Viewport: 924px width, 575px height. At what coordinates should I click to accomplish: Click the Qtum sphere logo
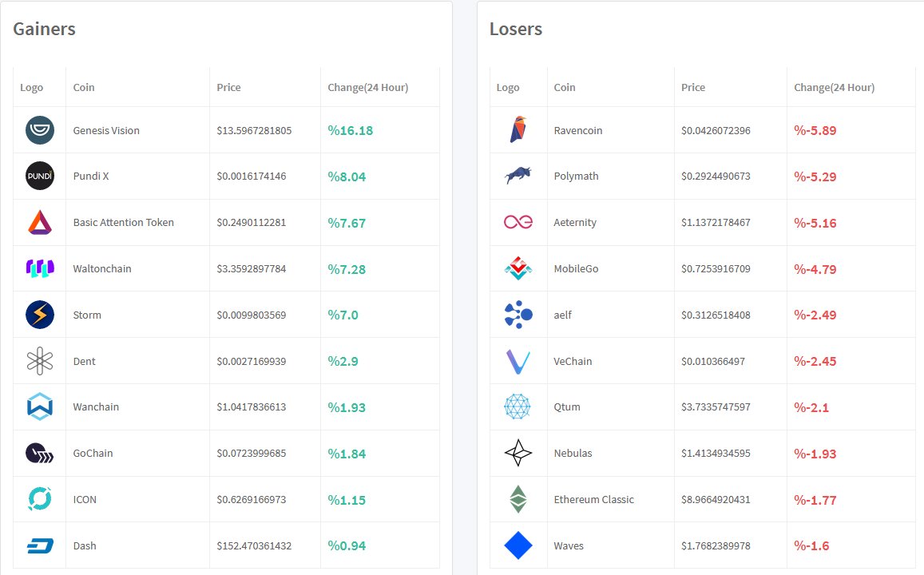click(518, 406)
